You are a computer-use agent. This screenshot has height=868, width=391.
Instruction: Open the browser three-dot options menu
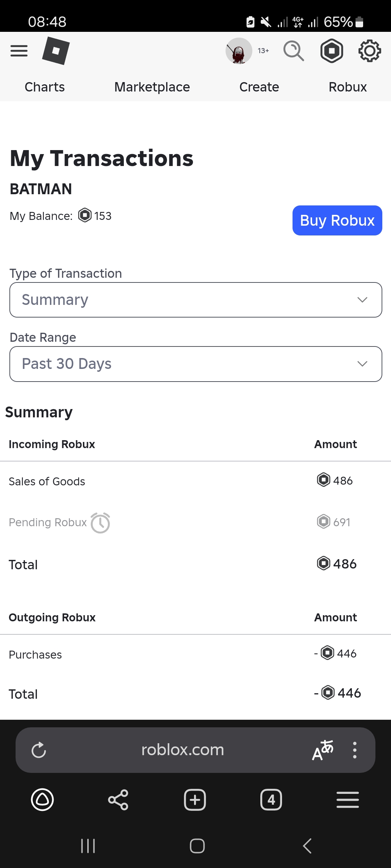(x=355, y=750)
